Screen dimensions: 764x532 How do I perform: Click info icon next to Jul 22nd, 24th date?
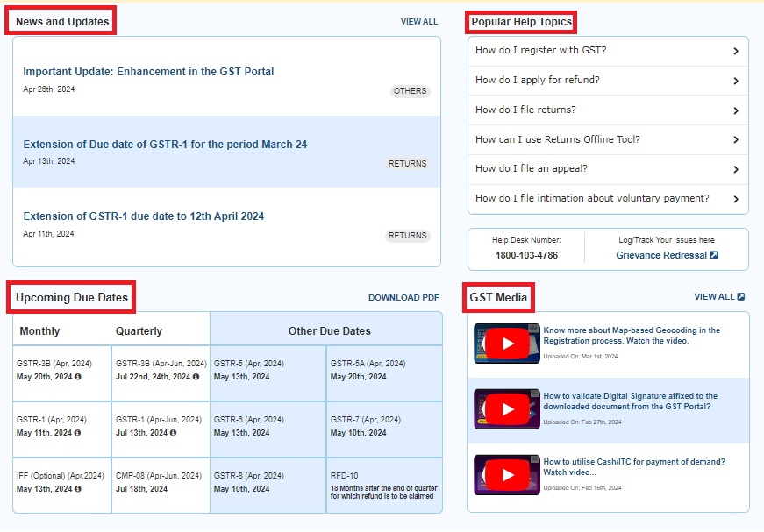coord(195,377)
